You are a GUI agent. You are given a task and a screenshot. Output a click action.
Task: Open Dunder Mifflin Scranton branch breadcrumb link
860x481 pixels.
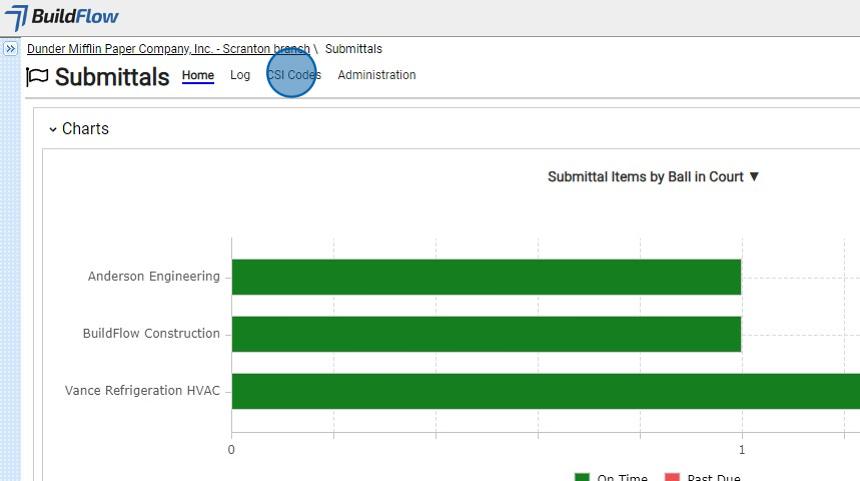pos(168,49)
